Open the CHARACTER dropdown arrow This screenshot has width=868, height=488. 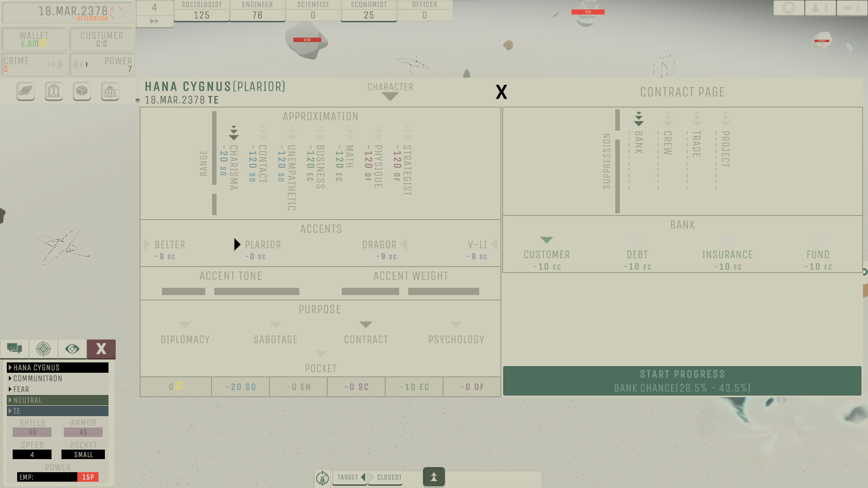pyautogui.click(x=390, y=95)
